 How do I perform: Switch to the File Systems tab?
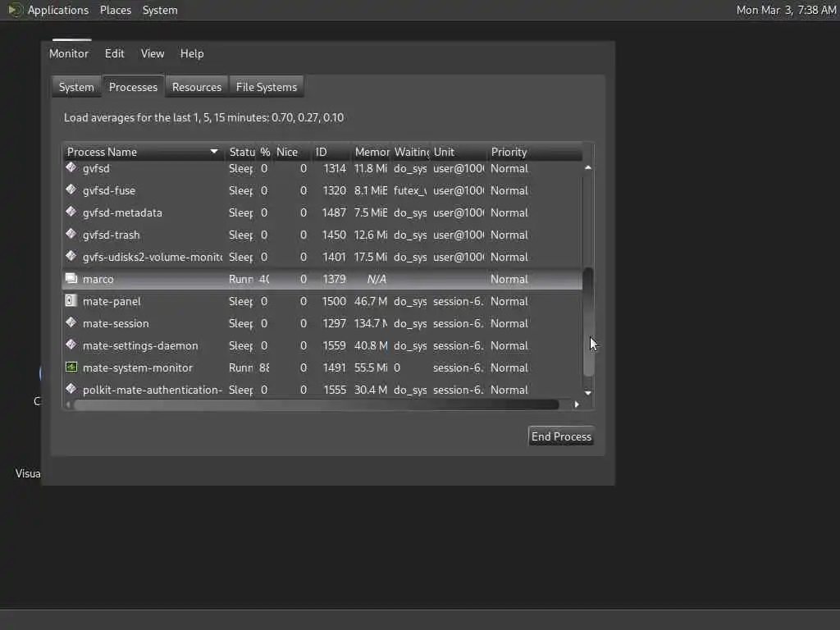[x=267, y=87]
